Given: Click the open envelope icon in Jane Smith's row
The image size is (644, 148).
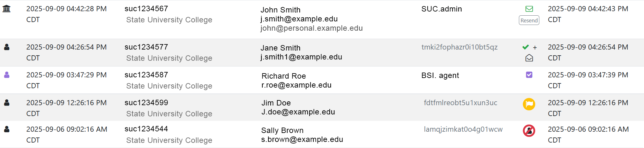Looking at the screenshot, I should pyautogui.click(x=529, y=58).
